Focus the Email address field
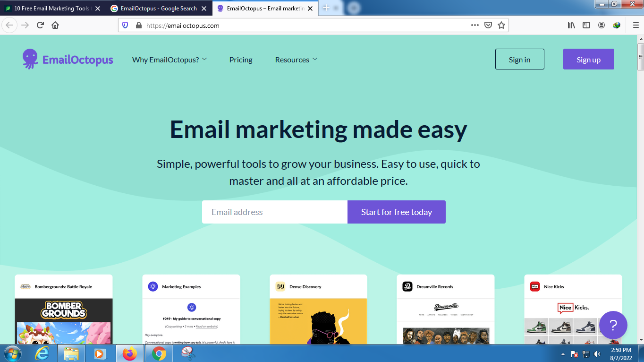This screenshot has width=644, height=362. pyautogui.click(x=275, y=212)
